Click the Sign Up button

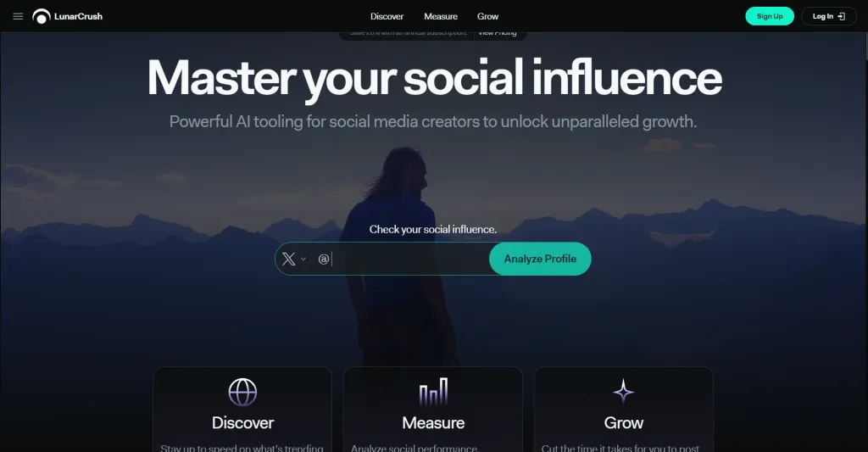coord(770,16)
